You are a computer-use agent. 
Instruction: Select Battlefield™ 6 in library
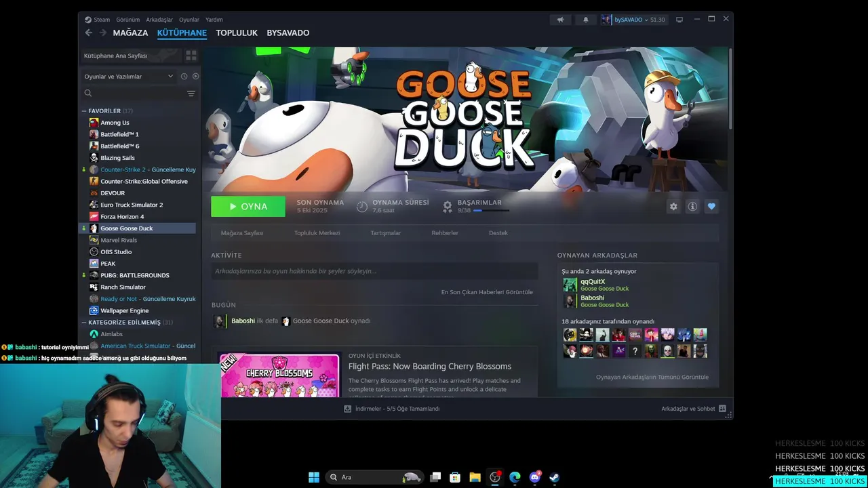(x=119, y=146)
